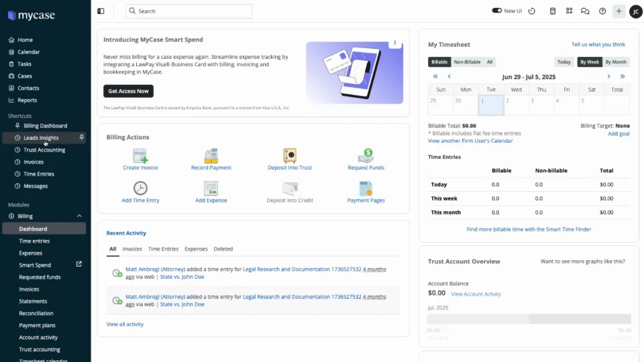The width and height of the screenshot is (644, 362).
Task: Click the Deposit Into Trust safe icon
Action: (290, 156)
